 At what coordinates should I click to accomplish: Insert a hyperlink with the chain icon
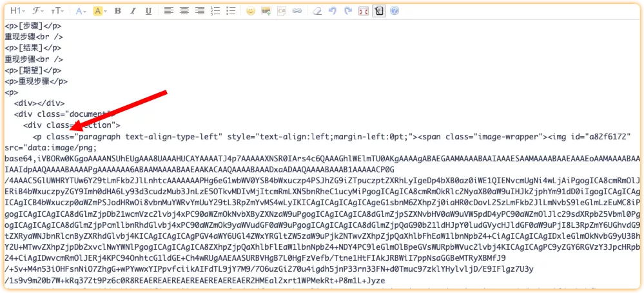(x=297, y=11)
